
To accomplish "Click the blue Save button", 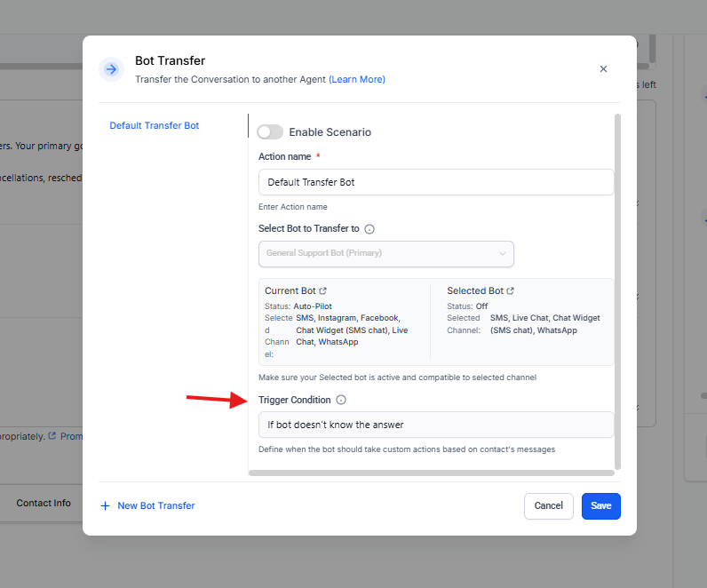I will click(x=600, y=506).
